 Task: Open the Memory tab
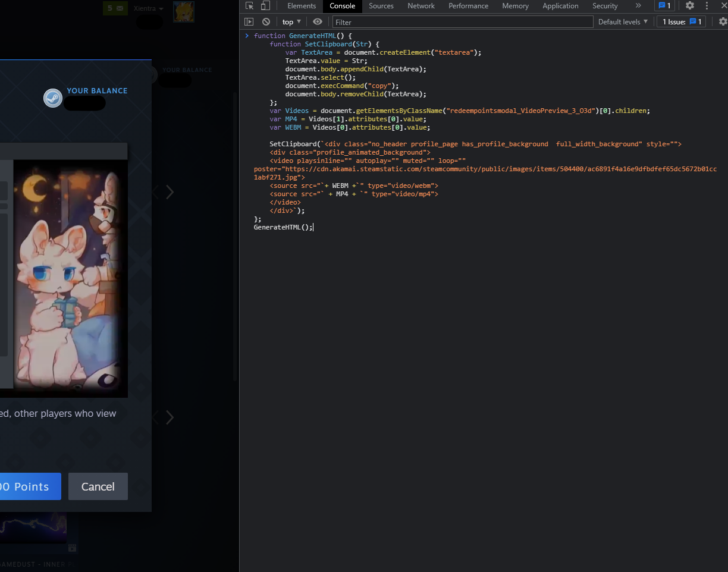(x=515, y=6)
